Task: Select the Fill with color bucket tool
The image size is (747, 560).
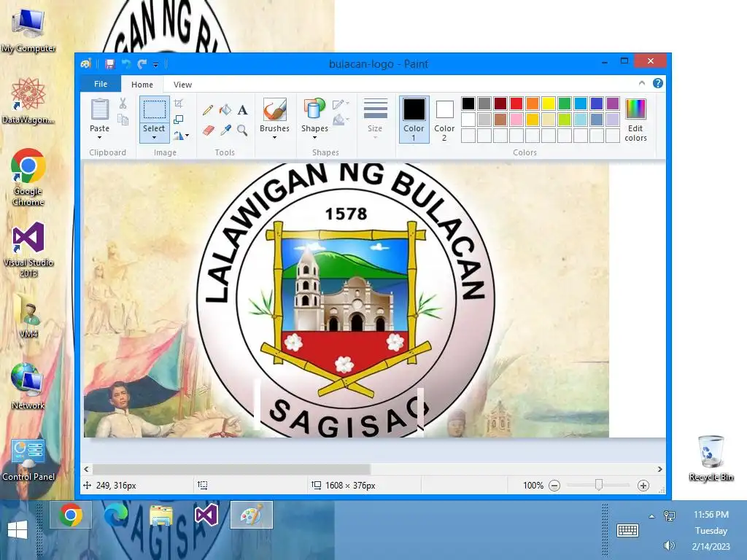Action: point(225,110)
